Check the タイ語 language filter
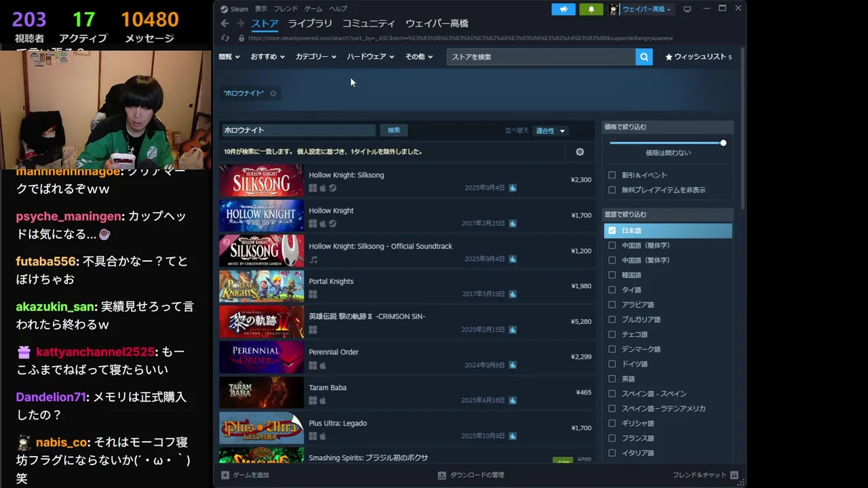 pos(612,290)
